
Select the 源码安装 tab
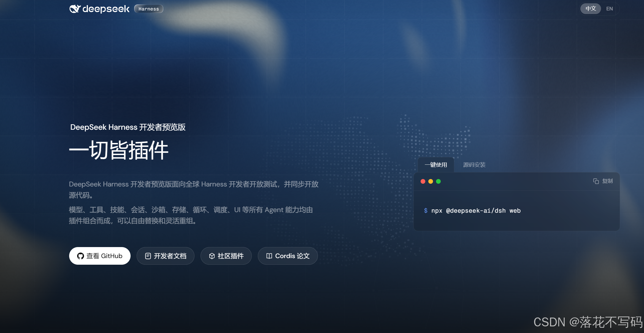coord(474,165)
